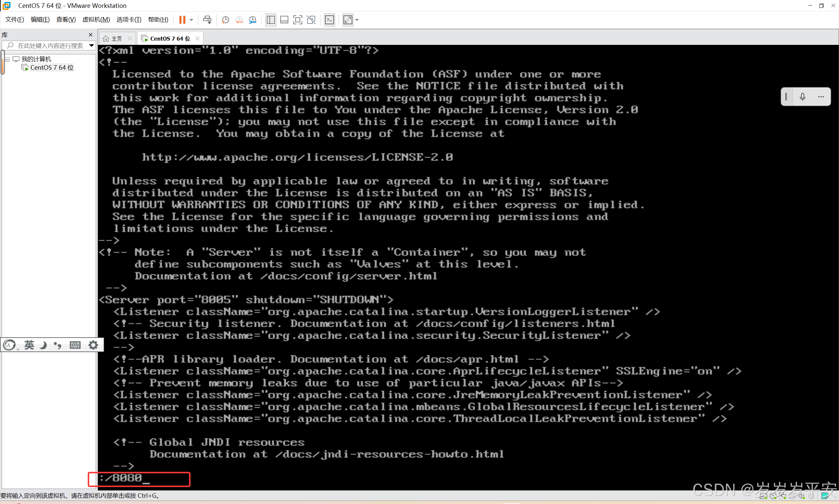Click the floating widget drag handle bar
Screen dimensions: 839x504
pos(786,97)
